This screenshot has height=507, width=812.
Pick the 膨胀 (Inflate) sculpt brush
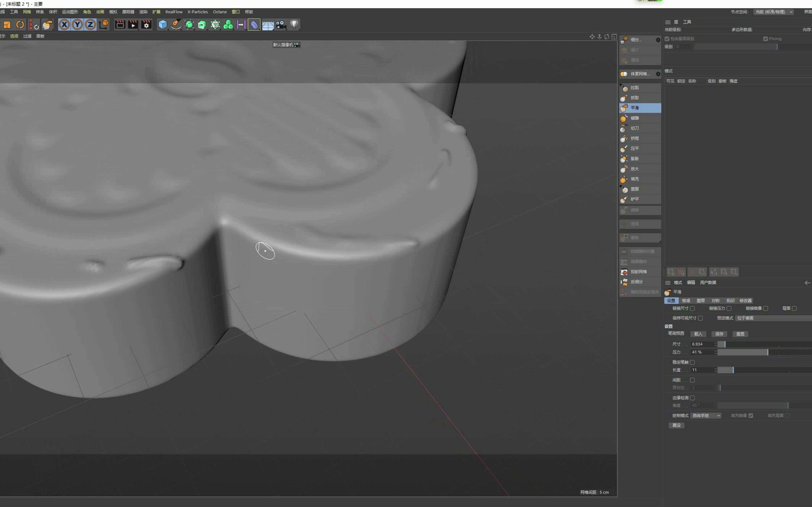coord(635,159)
